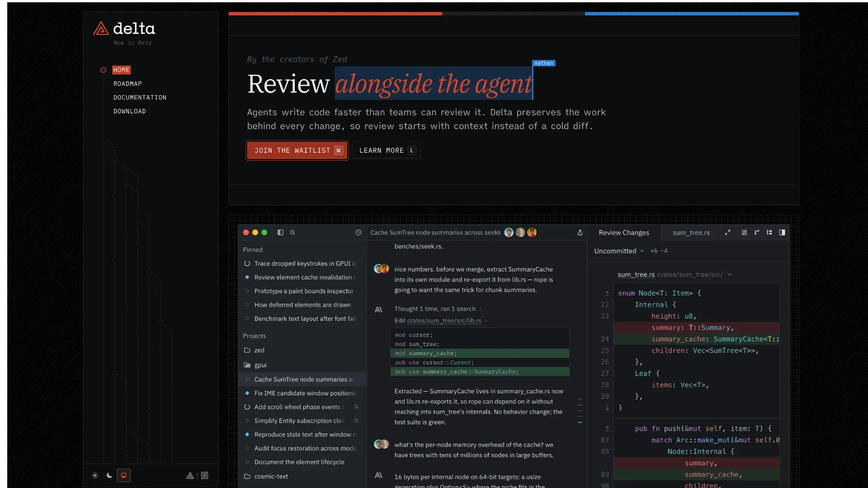Switch to the light theme sun icon
This screenshot has height=488, width=868.
pos(95,475)
